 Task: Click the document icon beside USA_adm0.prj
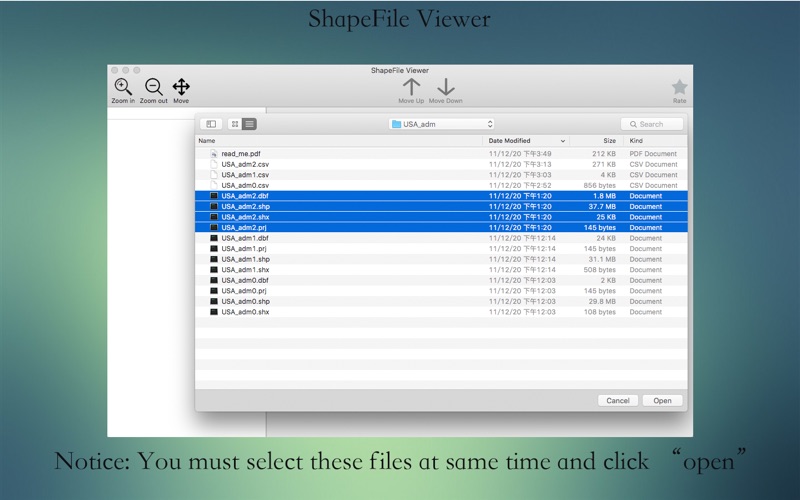pyautogui.click(x=214, y=291)
